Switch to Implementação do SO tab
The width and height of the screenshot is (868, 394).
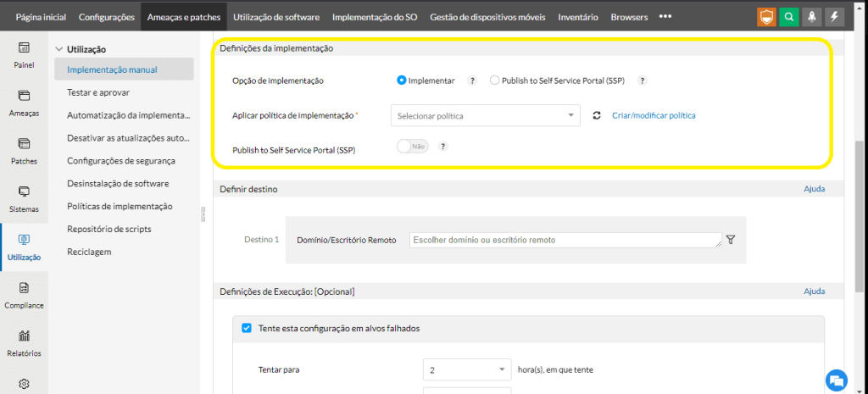pos(376,17)
